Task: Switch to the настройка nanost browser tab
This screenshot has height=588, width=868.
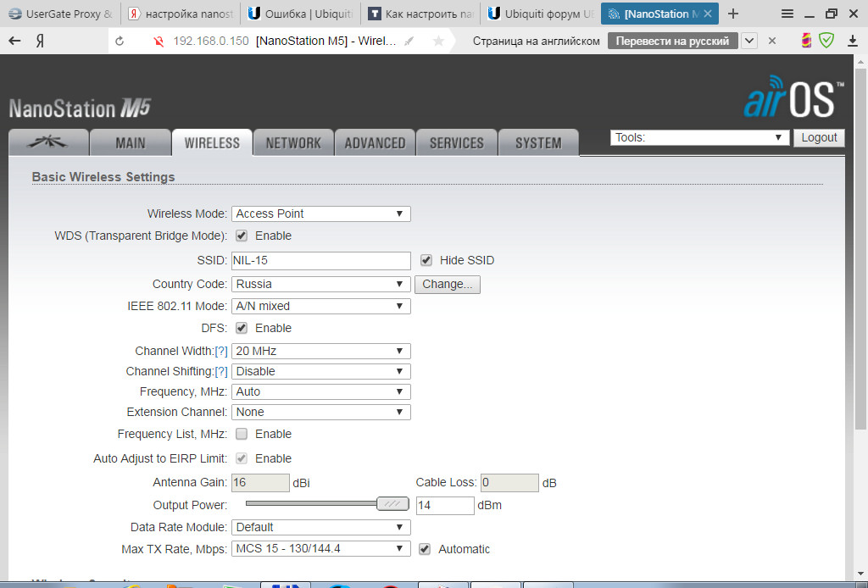Action: pos(181,14)
